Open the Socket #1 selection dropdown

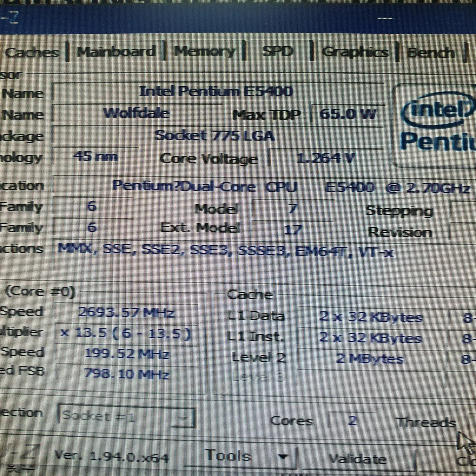point(126,416)
